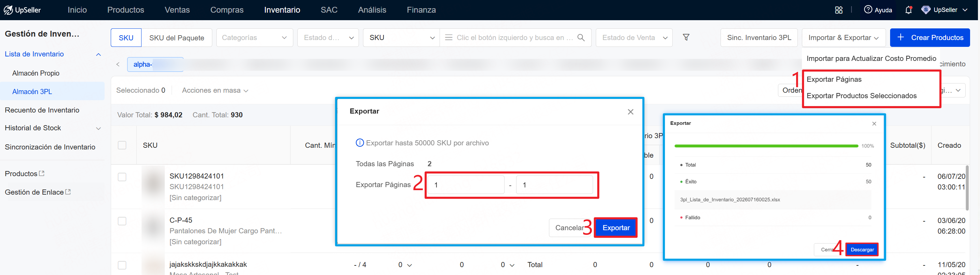
Task: Open the apps grid icon
Action: pyautogui.click(x=839, y=10)
